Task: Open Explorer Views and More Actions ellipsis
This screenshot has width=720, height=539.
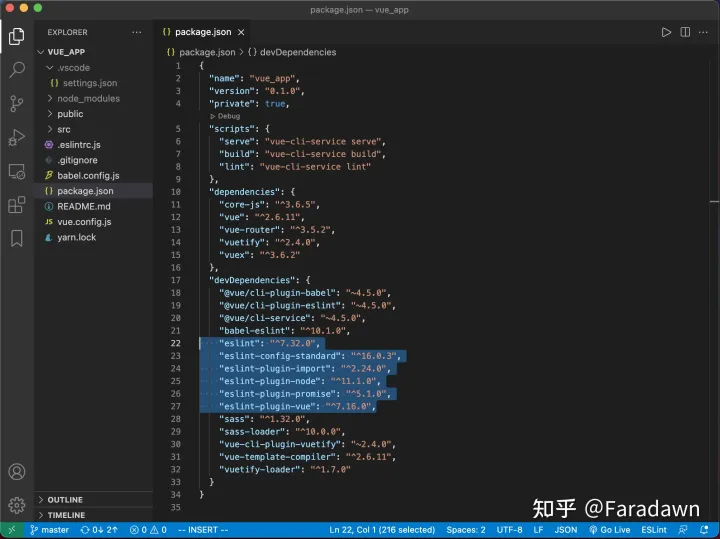Action: click(x=136, y=32)
